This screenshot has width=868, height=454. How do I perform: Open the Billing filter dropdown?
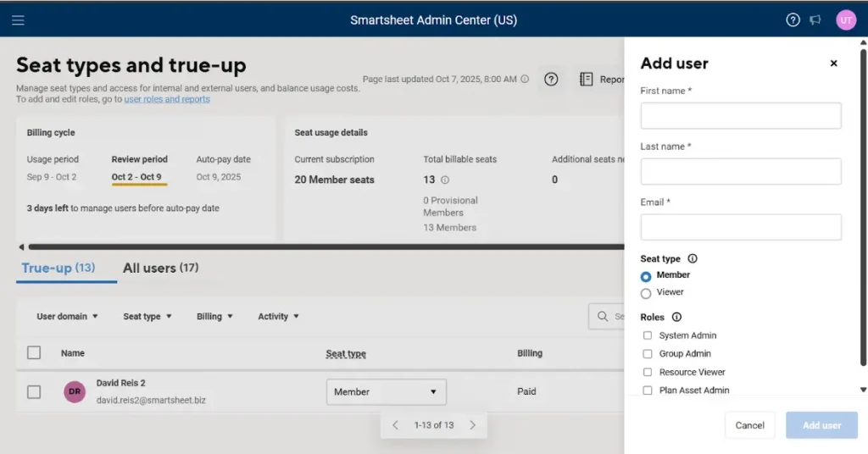tap(214, 317)
